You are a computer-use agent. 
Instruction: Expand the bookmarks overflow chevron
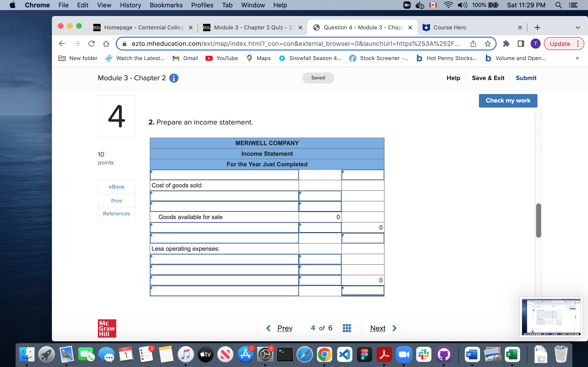click(577, 58)
